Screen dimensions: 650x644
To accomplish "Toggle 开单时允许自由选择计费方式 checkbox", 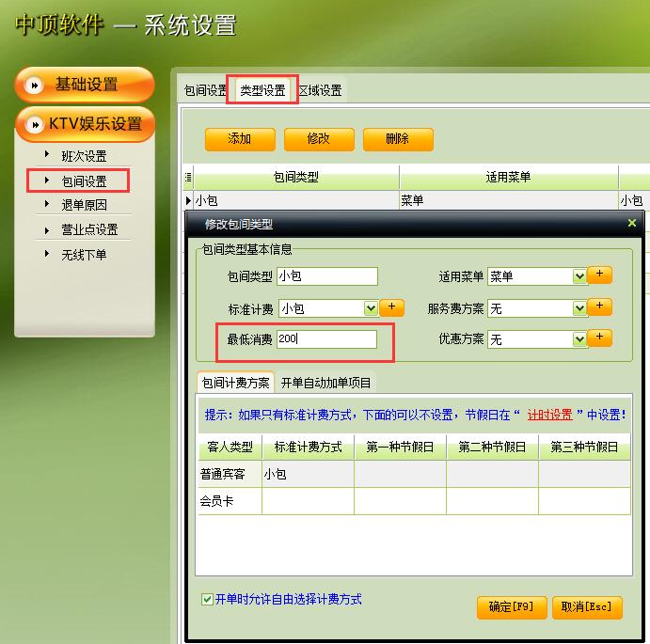I will coord(207,599).
